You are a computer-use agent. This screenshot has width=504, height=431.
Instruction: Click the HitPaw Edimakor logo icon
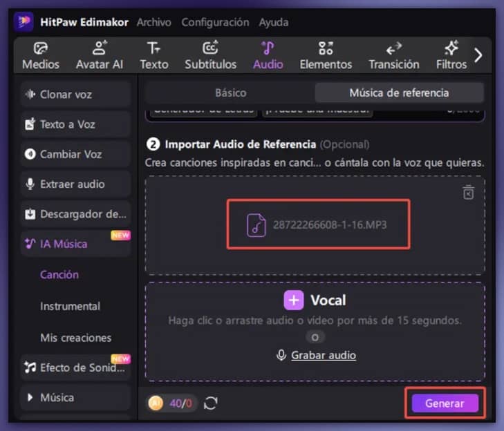click(24, 22)
